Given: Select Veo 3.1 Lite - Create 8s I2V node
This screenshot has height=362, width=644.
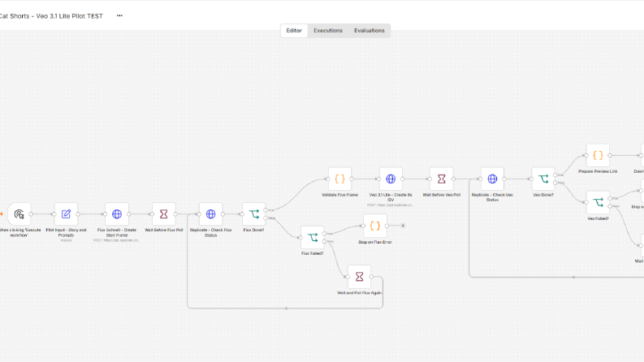Looking at the screenshot, I should 391,179.
